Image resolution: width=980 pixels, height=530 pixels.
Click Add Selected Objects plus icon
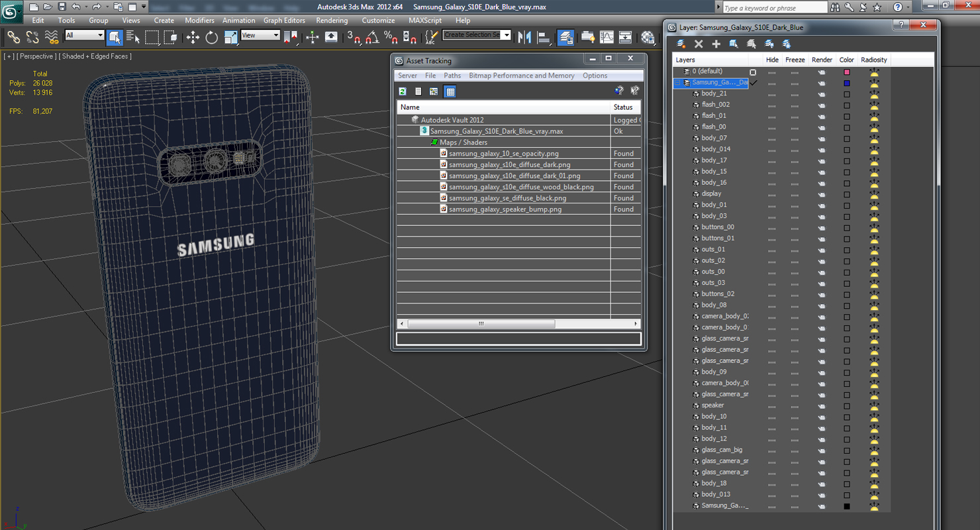tap(716, 44)
